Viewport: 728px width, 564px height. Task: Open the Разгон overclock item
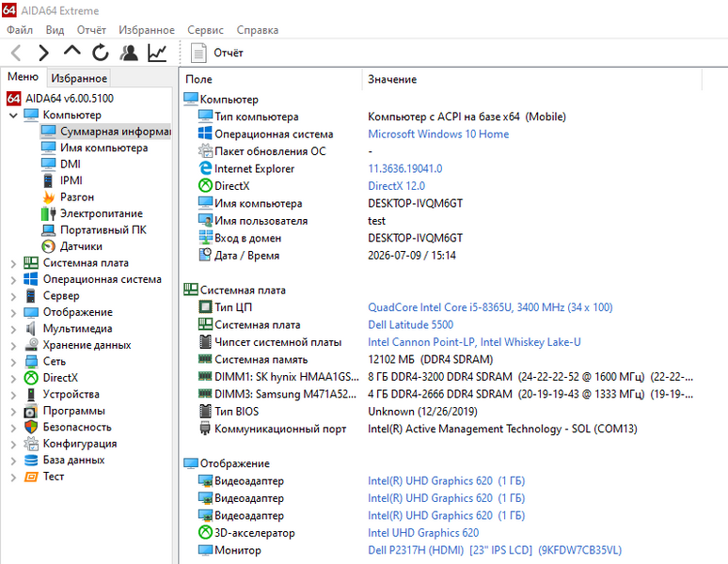(76, 197)
